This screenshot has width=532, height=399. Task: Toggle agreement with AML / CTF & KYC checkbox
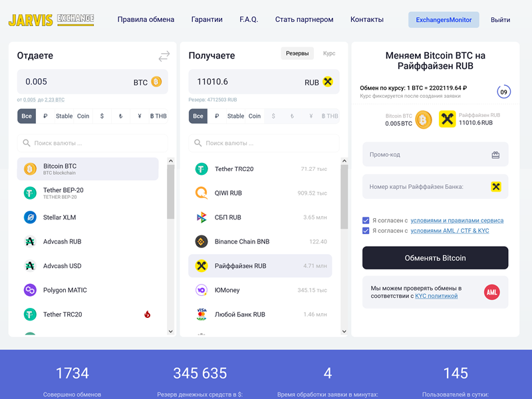coord(366,231)
